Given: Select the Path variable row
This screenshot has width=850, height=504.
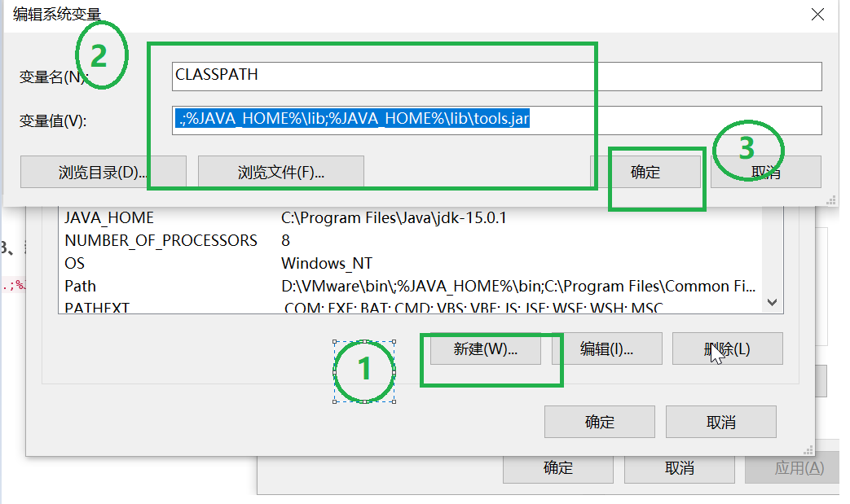Looking at the screenshot, I should pos(244,286).
